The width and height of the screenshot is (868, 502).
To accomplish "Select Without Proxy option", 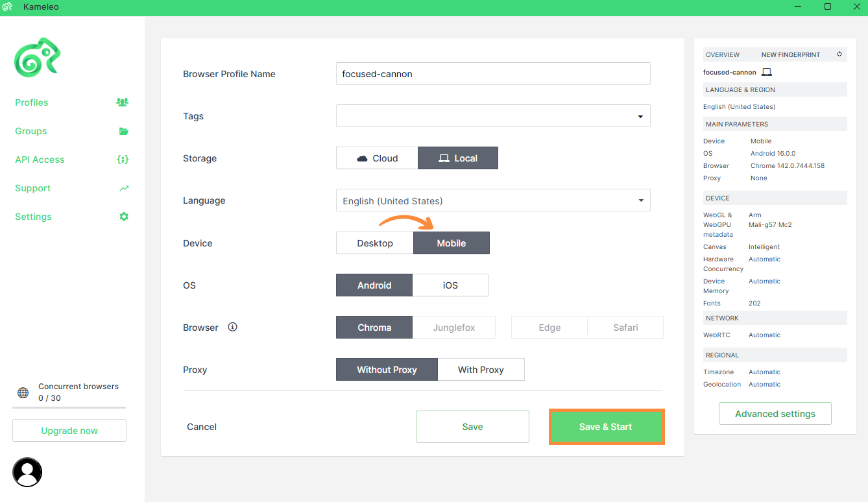I will 387,370.
